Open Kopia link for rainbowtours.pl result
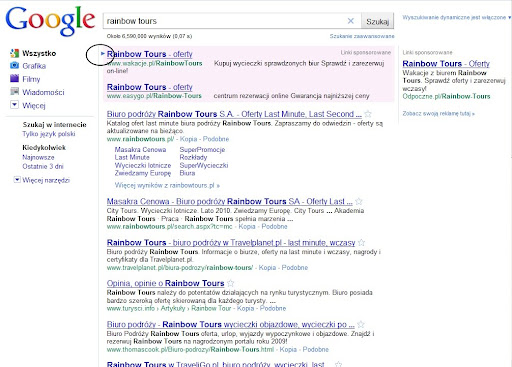512x367 pixels. click(x=189, y=139)
